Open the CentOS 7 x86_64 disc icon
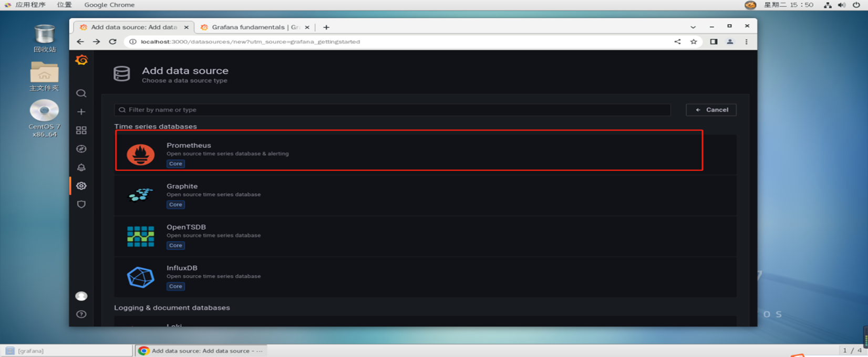The width and height of the screenshot is (868, 357). point(44,119)
